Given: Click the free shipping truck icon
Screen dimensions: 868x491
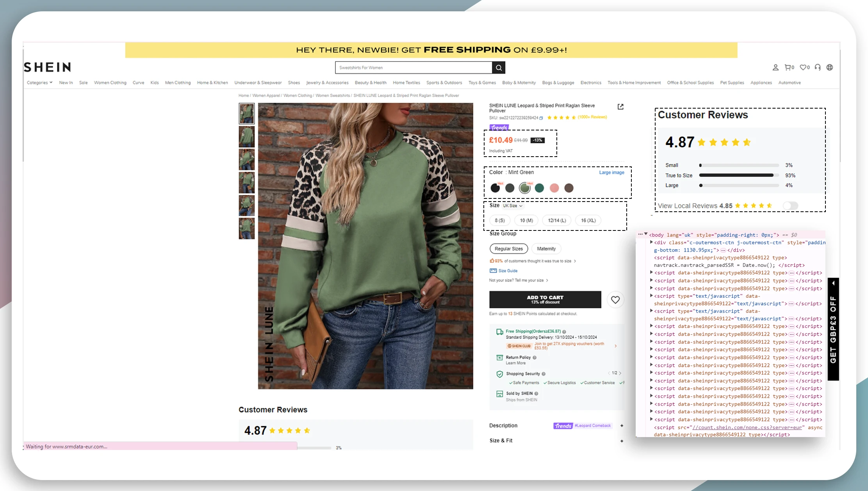Looking at the screenshot, I should click(499, 332).
